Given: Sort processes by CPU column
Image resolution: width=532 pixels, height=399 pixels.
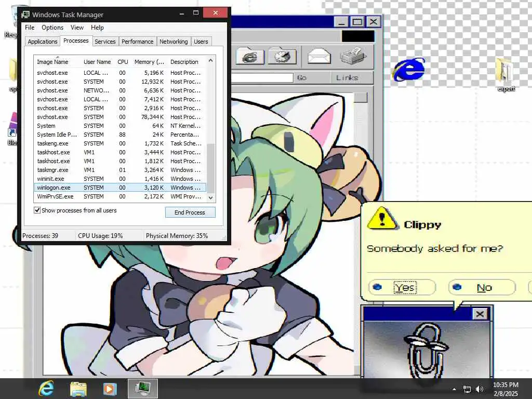Looking at the screenshot, I should [123, 62].
